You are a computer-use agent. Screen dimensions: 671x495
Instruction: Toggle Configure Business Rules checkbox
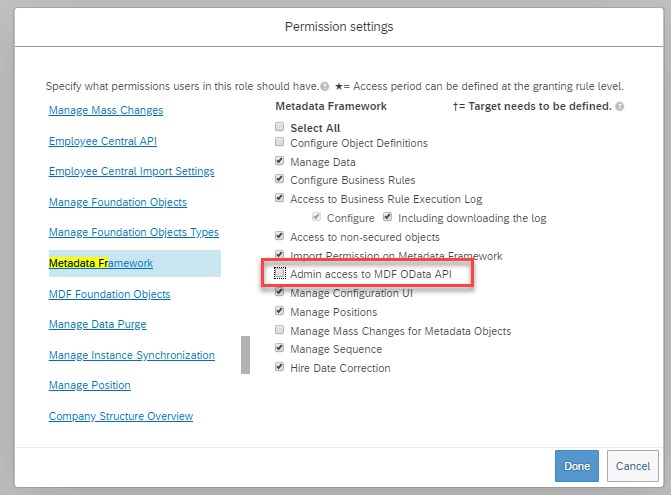279,179
